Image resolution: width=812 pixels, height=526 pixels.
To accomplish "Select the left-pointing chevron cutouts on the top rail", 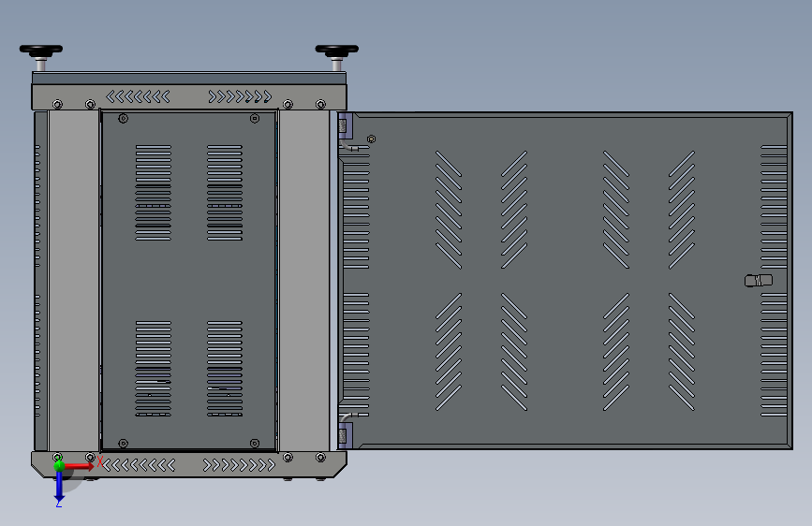I will coord(138,96).
